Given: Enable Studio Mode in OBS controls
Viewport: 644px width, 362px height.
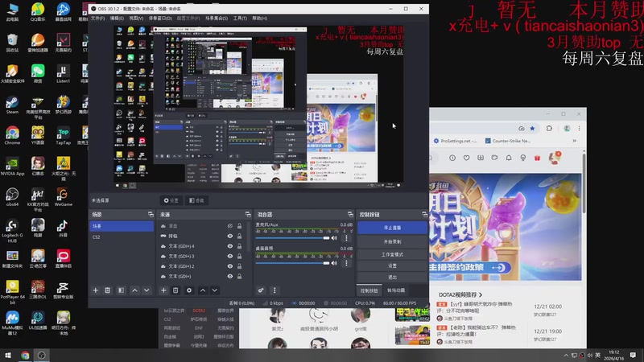Looking at the screenshot, I should click(392, 254).
